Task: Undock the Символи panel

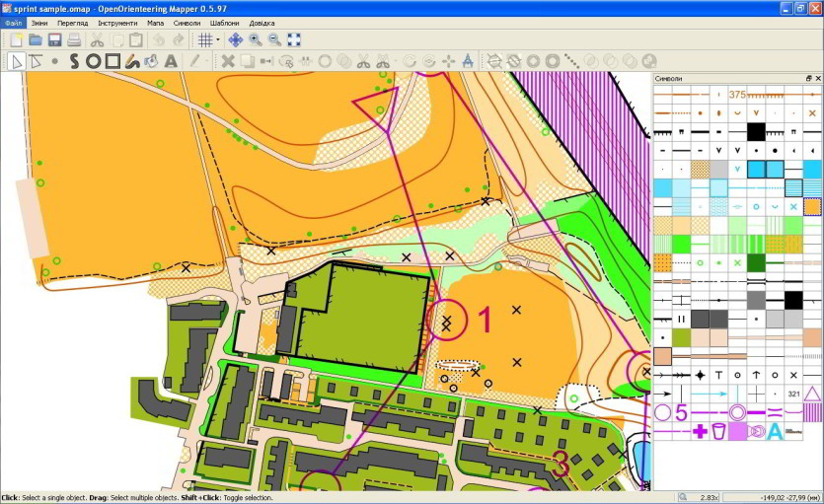Action: pos(809,78)
